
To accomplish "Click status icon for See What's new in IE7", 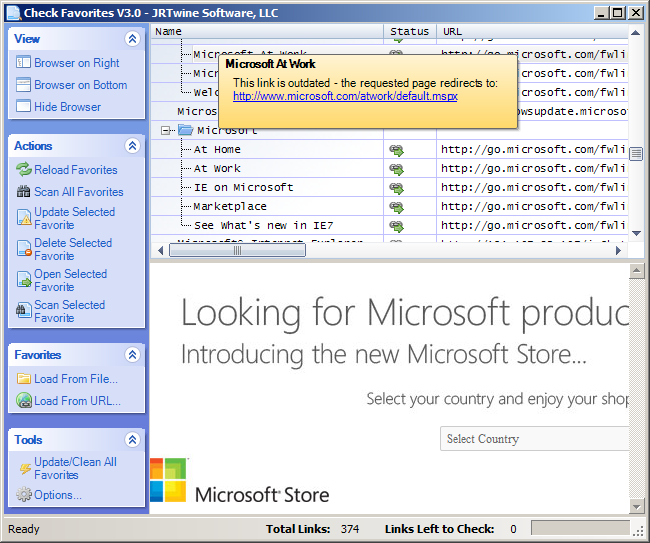I will pos(396,226).
